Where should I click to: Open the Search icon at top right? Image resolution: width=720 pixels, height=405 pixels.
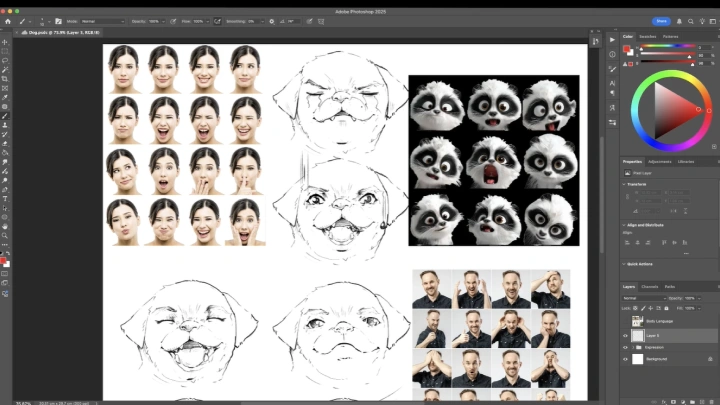tap(691, 21)
